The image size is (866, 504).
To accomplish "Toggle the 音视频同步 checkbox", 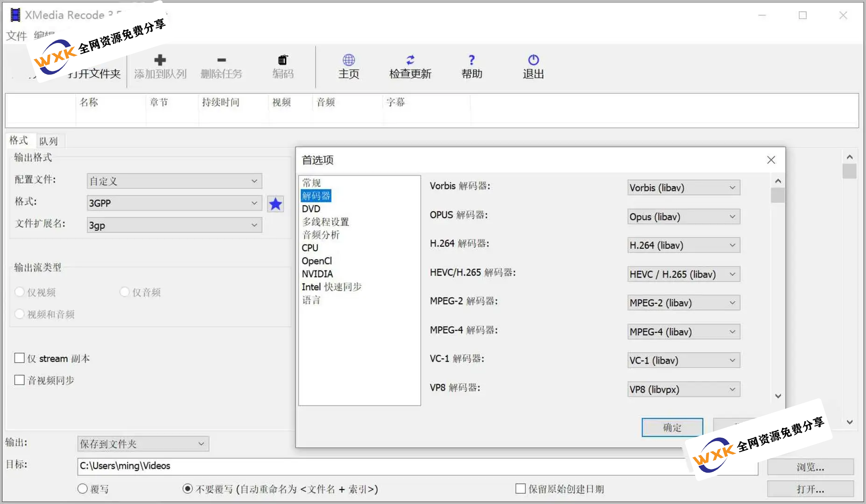I will pyautogui.click(x=20, y=380).
